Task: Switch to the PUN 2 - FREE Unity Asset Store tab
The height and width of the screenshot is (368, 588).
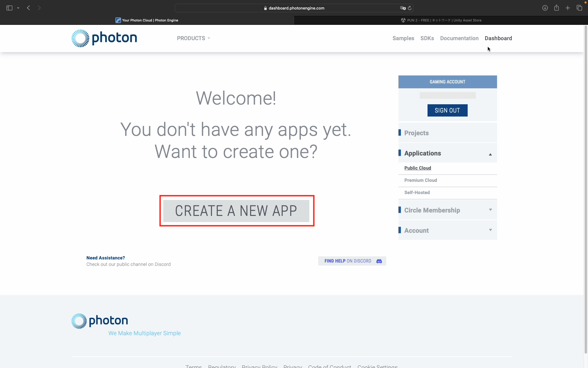Action: click(x=441, y=20)
